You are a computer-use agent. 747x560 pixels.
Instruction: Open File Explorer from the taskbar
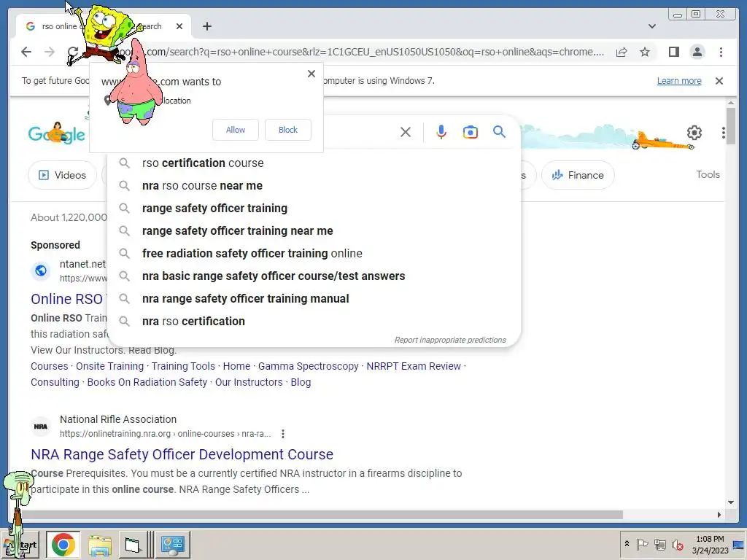99,544
